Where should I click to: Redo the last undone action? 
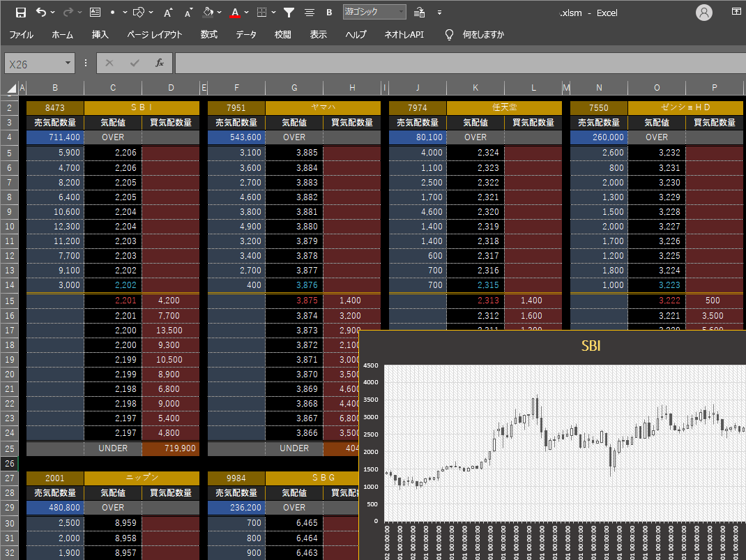(x=68, y=13)
